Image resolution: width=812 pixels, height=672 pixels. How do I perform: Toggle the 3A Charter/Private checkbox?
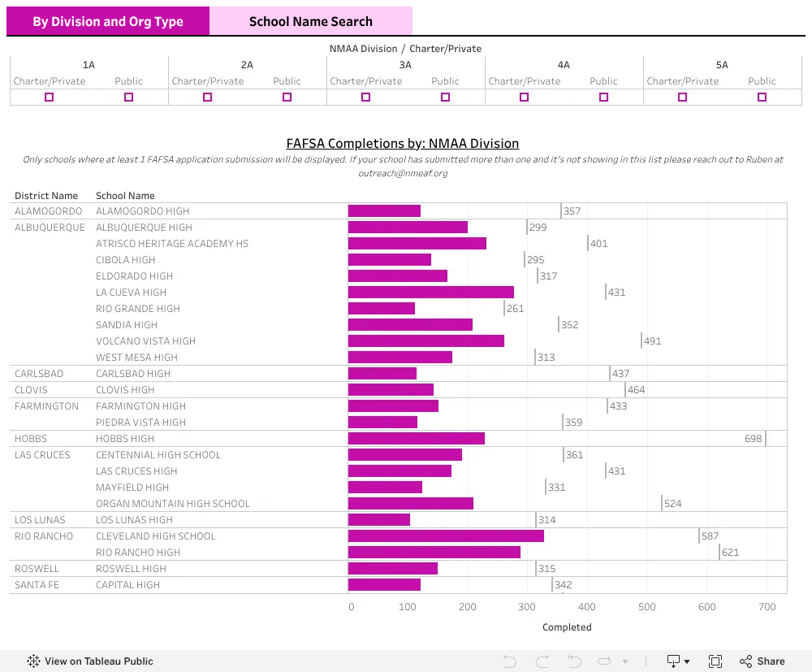point(365,97)
